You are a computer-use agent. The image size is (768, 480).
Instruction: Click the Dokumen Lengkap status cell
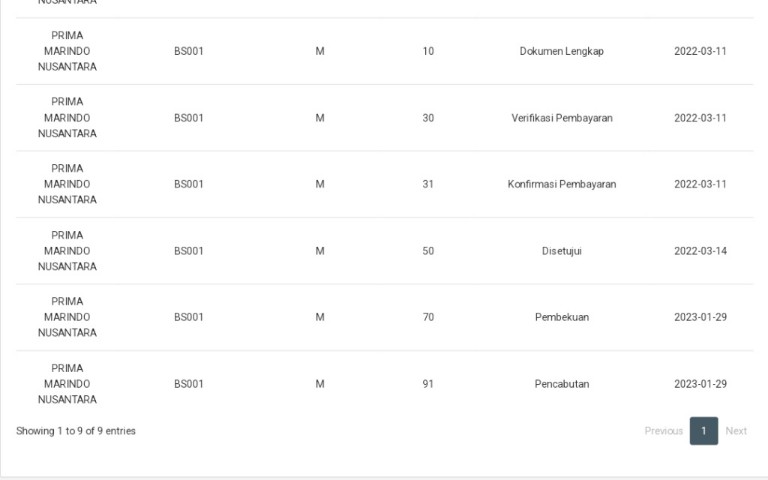[x=561, y=51]
